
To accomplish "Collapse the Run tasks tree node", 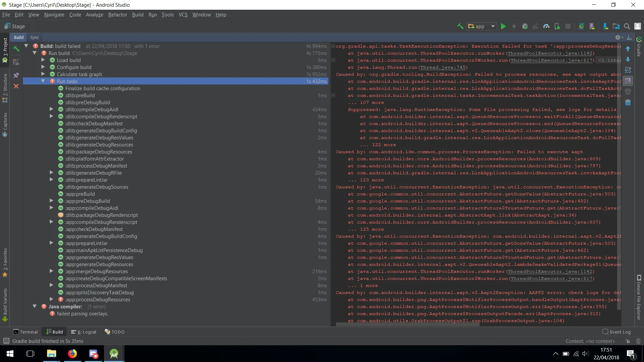I will click(x=43, y=81).
